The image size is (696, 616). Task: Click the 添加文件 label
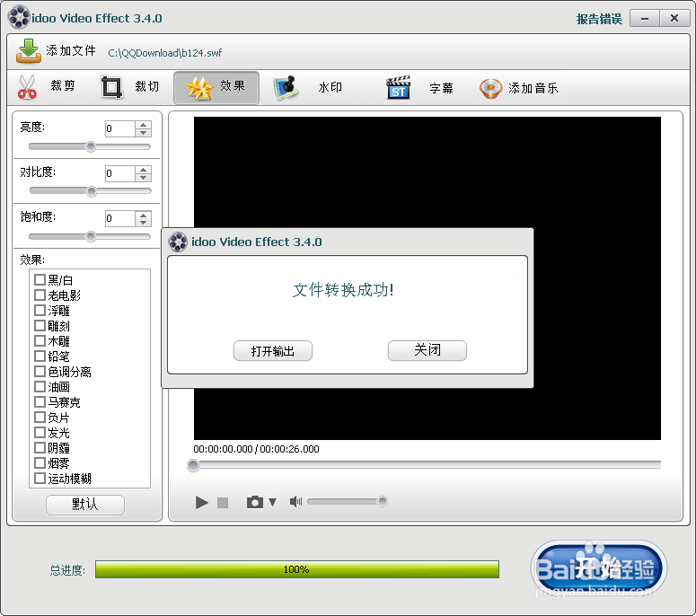(x=71, y=50)
